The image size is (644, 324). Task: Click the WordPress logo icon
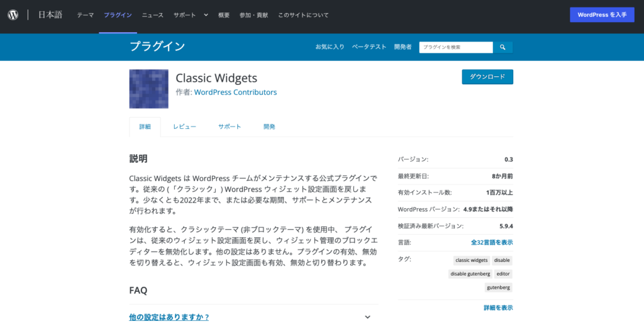click(13, 14)
